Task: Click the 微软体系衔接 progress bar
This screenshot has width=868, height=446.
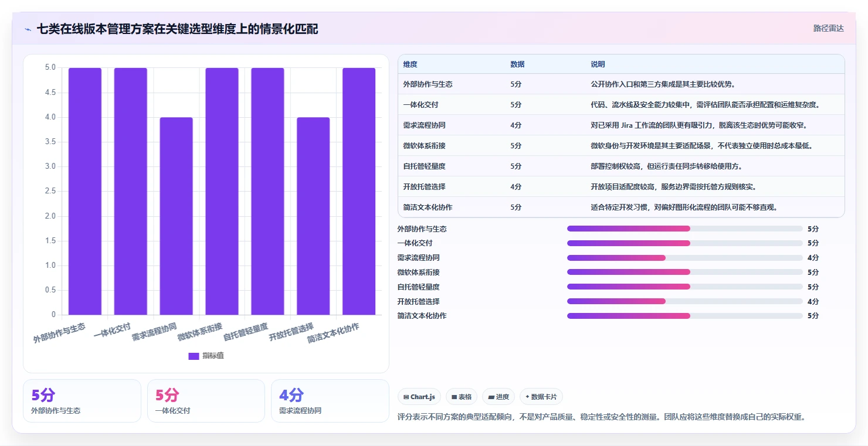Action: [x=684, y=272]
